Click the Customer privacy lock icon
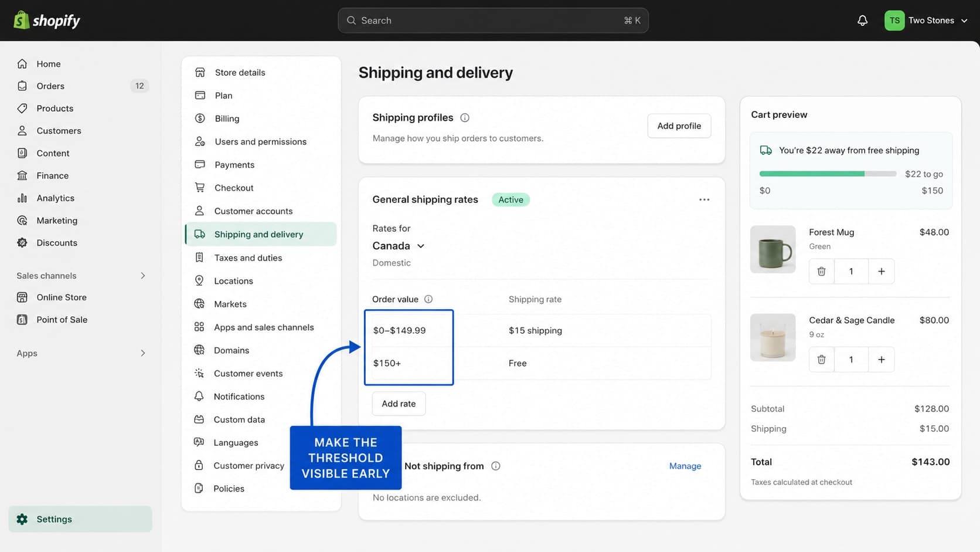This screenshot has width=980, height=552. 199,465
